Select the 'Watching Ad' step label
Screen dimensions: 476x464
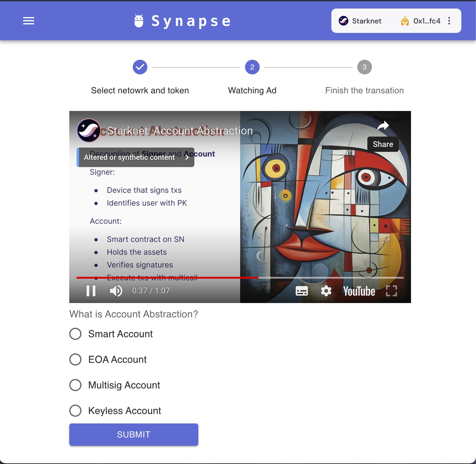(x=252, y=91)
